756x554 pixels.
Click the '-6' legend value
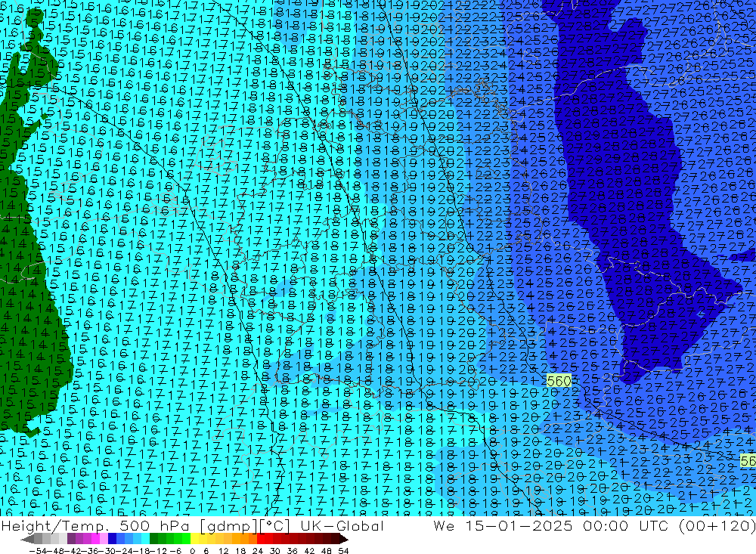[x=176, y=551]
